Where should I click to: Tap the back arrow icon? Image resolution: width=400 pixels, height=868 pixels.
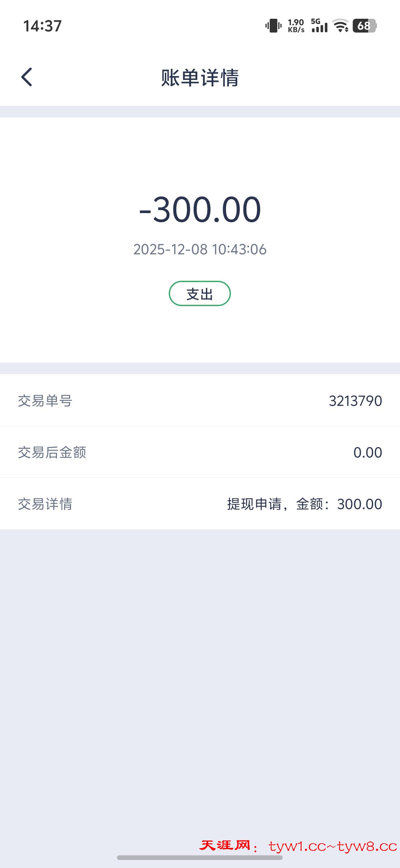pos(27,77)
